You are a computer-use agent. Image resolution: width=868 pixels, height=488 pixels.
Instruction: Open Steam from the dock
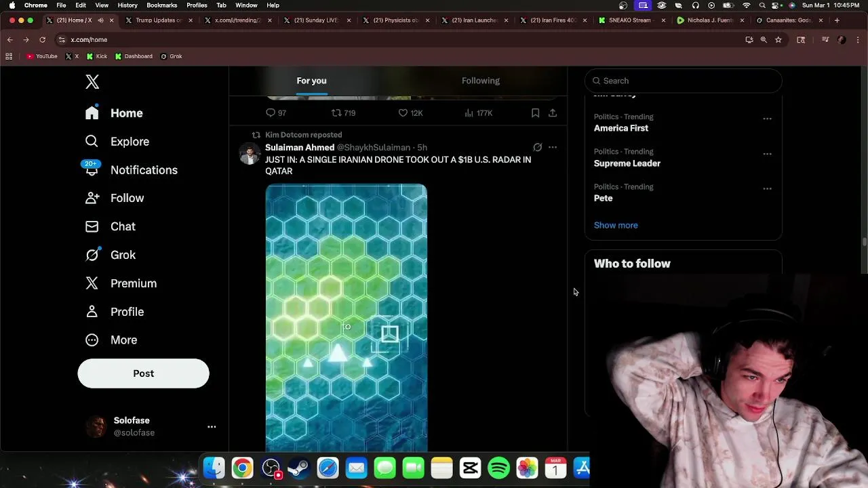click(x=299, y=468)
